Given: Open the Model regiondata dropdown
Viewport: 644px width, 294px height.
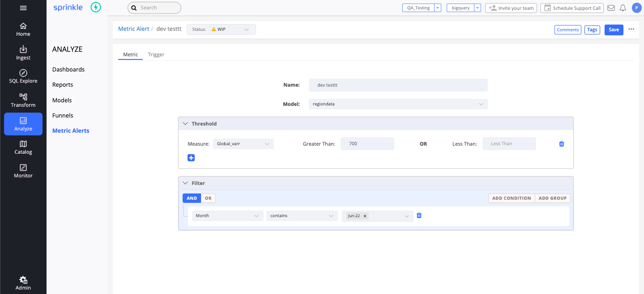Looking at the screenshot, I should pyautogui.click(x=398, y=104).
